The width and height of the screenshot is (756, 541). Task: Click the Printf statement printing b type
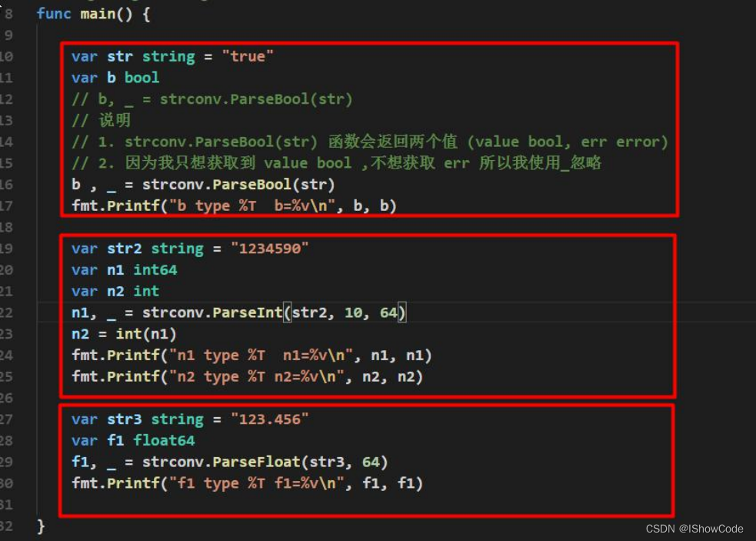coord(234,205)
